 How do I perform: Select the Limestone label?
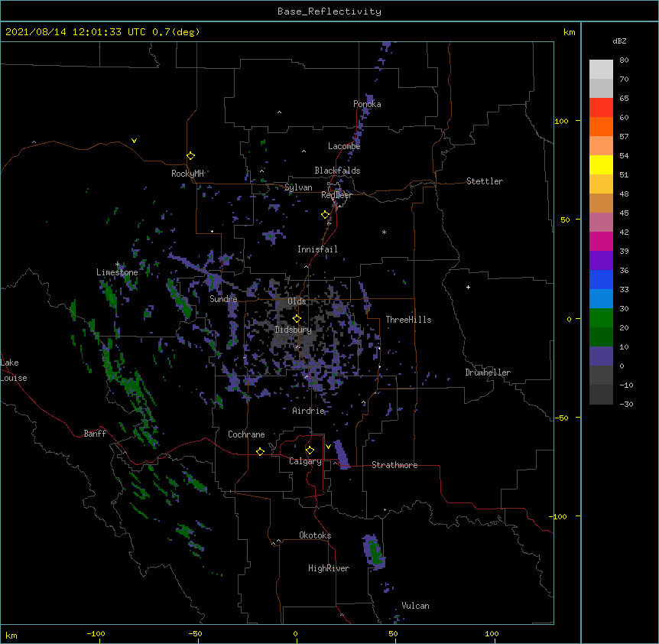[117, 272]
